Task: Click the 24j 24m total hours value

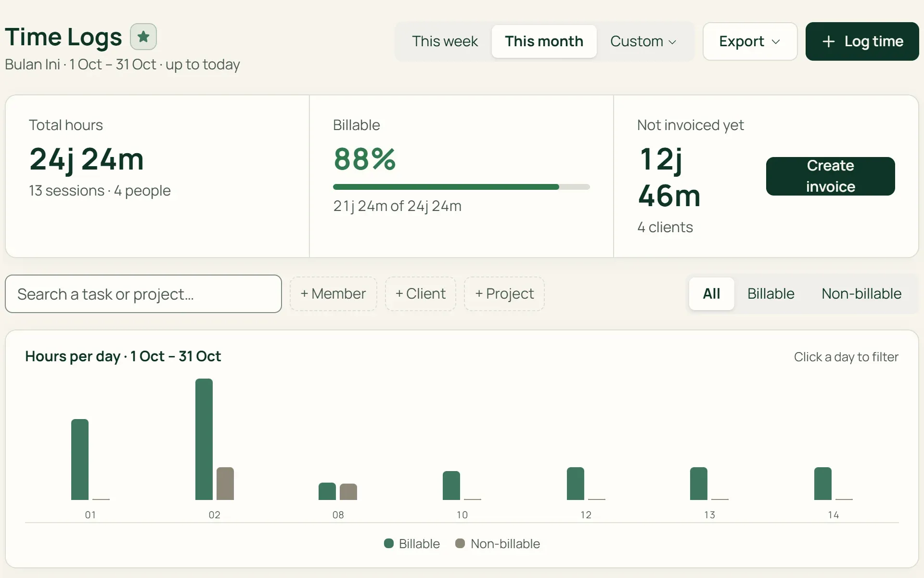Action: pyautogui.click(x=87, y=160)
